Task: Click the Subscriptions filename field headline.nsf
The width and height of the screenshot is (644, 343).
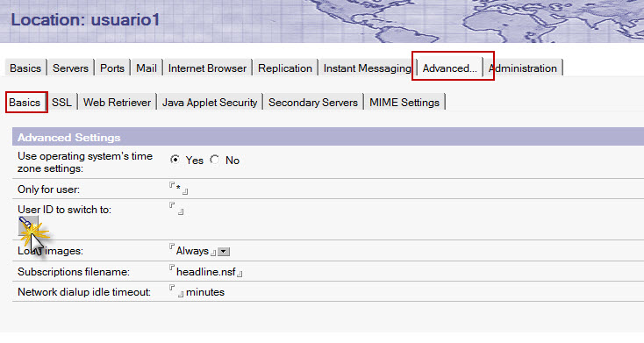Action: (x=206, y=271)
